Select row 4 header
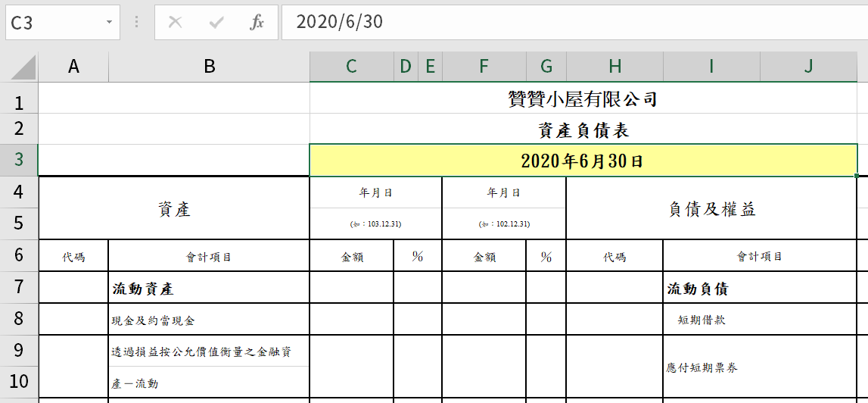 coord(19,192)
